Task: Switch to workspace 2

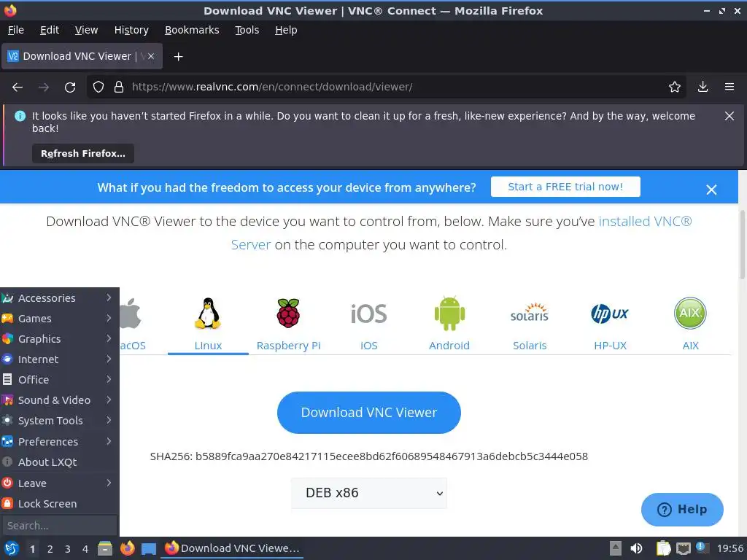Action: point(50,549)
